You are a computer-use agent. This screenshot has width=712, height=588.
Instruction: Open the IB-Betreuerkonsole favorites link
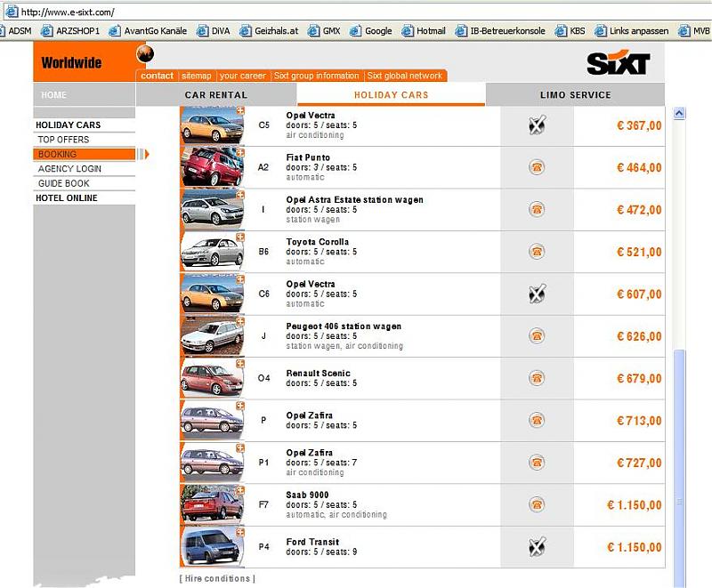(500, 31)
